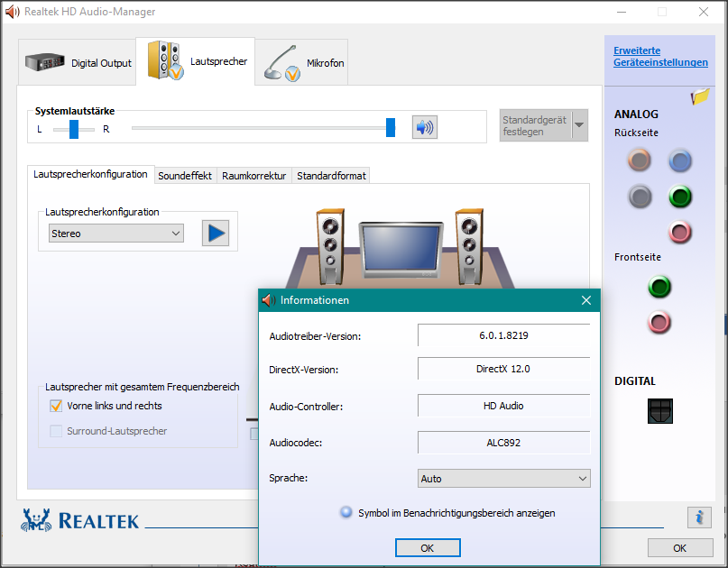Toggle 'Symbol im Benachrichtigungsbereich anzeigen' option
The width and height of the screenshot is (728, 568).
click(346, 512)
